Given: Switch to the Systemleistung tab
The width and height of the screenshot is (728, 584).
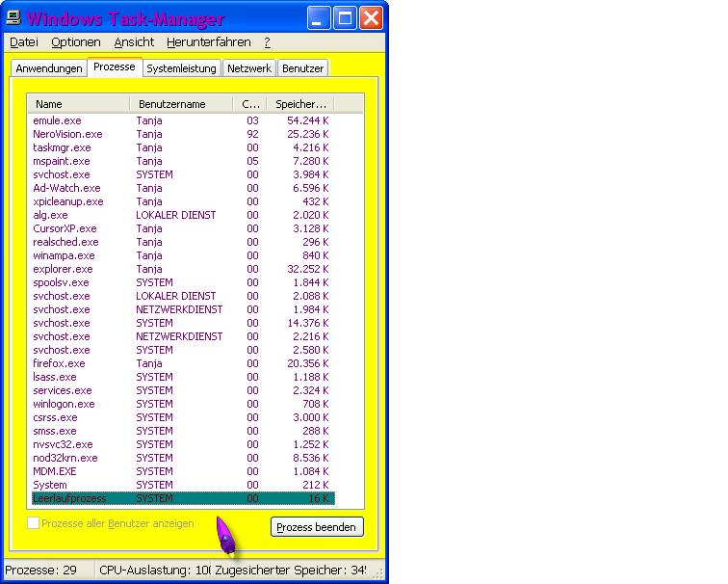Looking at the screenshot, I should tap(182, 68).
